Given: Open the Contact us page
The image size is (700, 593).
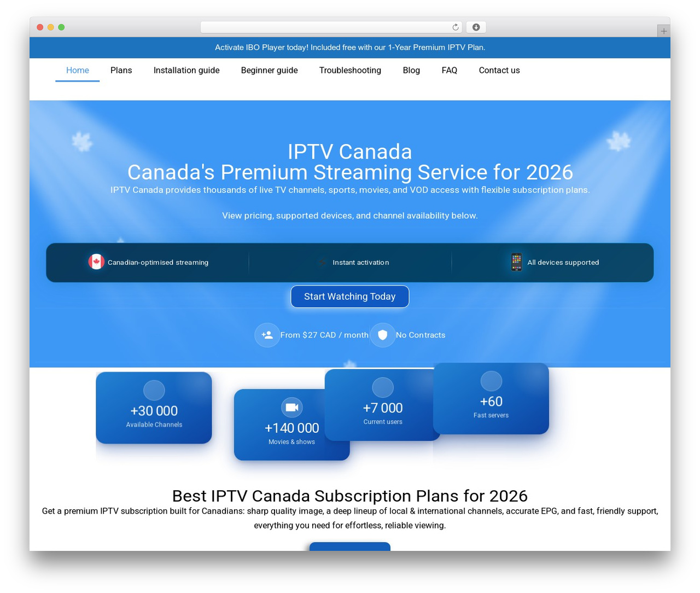Looking at the screenshot, I should click(499, 71).
